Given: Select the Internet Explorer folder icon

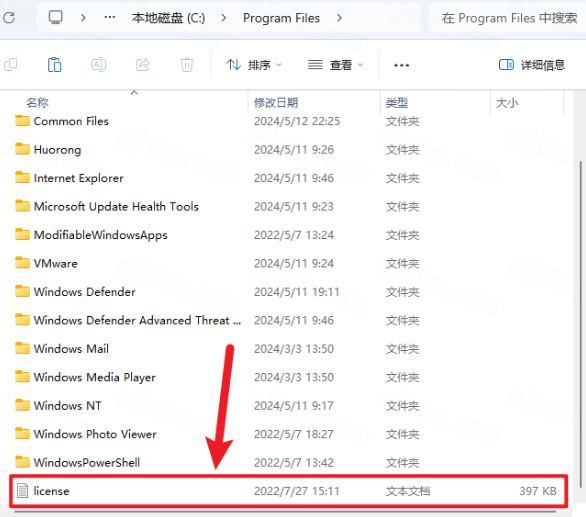Looking at the screenshot, I should [22, 178].
